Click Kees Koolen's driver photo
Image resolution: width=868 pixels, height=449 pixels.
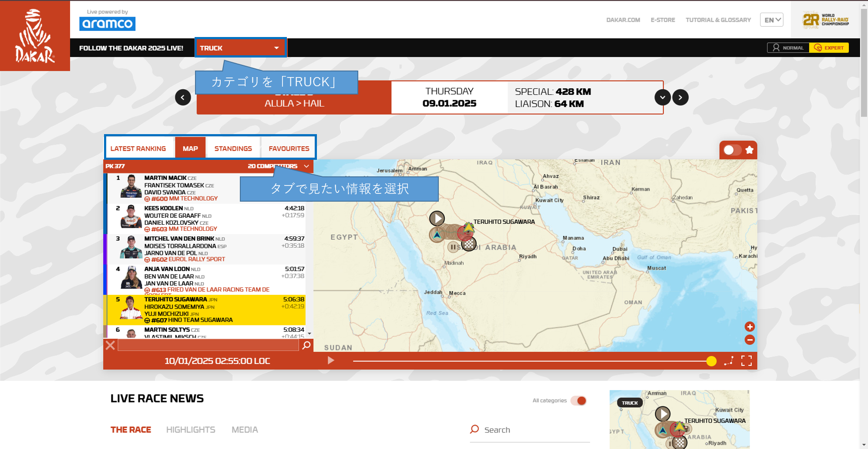click(131, 217)
